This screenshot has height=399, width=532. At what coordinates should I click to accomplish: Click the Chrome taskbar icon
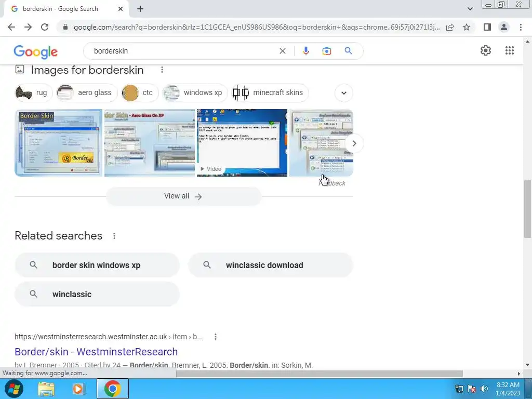point(113,389)
